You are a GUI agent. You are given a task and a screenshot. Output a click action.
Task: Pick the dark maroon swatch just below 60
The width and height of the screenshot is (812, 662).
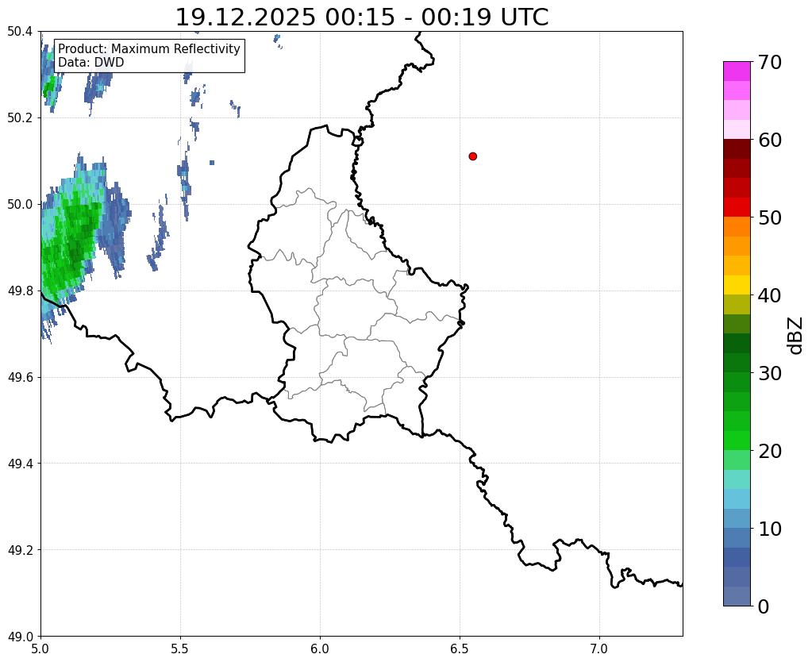[737, 149]
